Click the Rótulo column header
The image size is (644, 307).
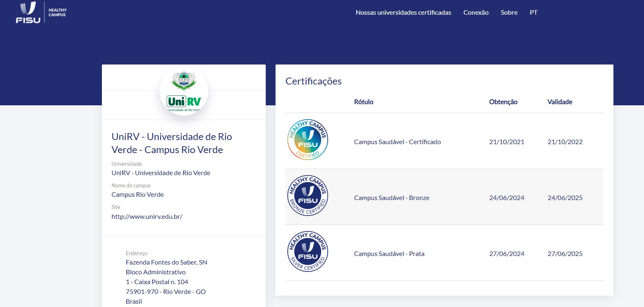click(364, 102)
